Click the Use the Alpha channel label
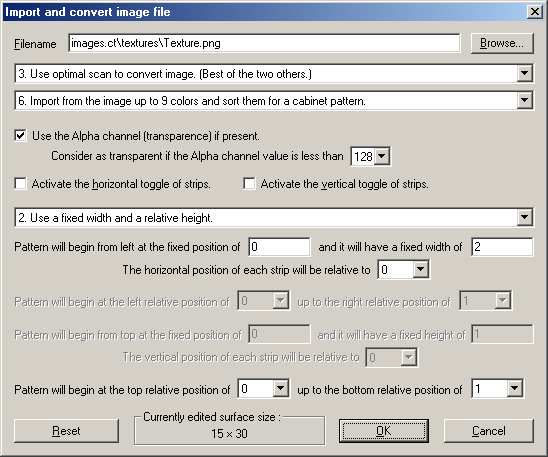Image resolution: width=548 pixels, height=457 pixels. 146,136
